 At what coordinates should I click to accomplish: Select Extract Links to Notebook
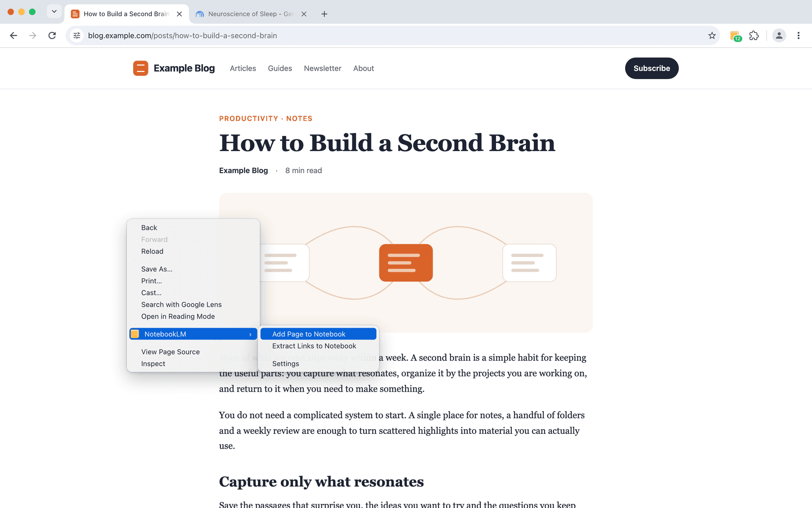pyautogui.click(x=318, y=346)
